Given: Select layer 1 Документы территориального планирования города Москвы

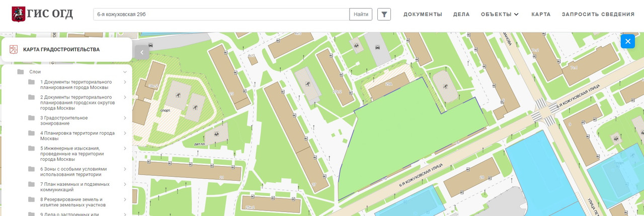Looking at the screenshot, I should click(76, 84).
